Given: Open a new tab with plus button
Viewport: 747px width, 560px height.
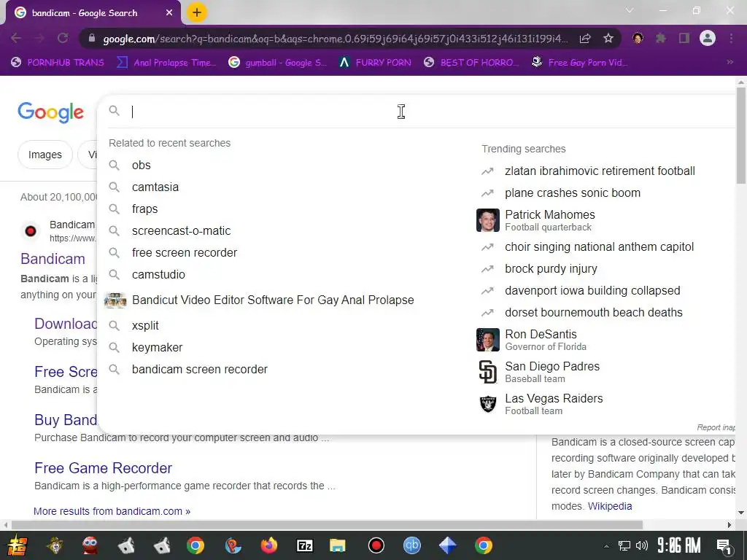Looking at the screenshot, I should (197, 12).
